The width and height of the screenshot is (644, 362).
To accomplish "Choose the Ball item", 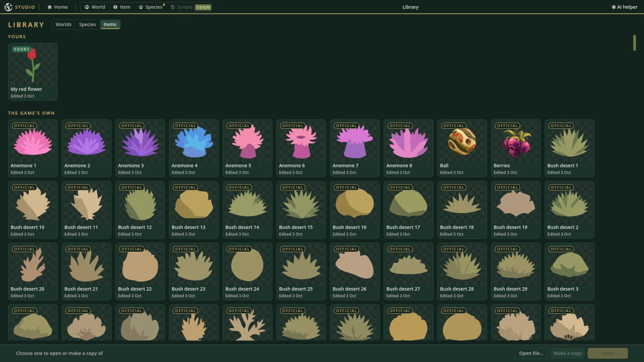I will (462, 148).
